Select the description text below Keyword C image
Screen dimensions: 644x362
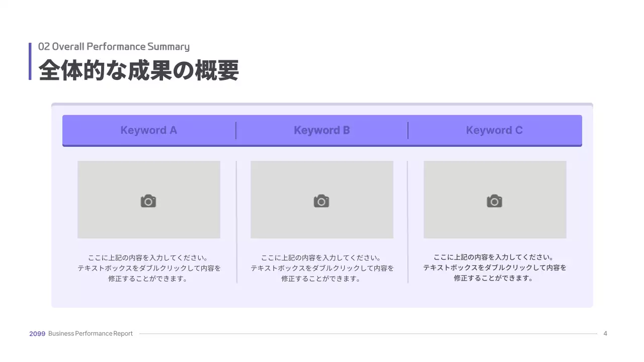click(495, 267)
